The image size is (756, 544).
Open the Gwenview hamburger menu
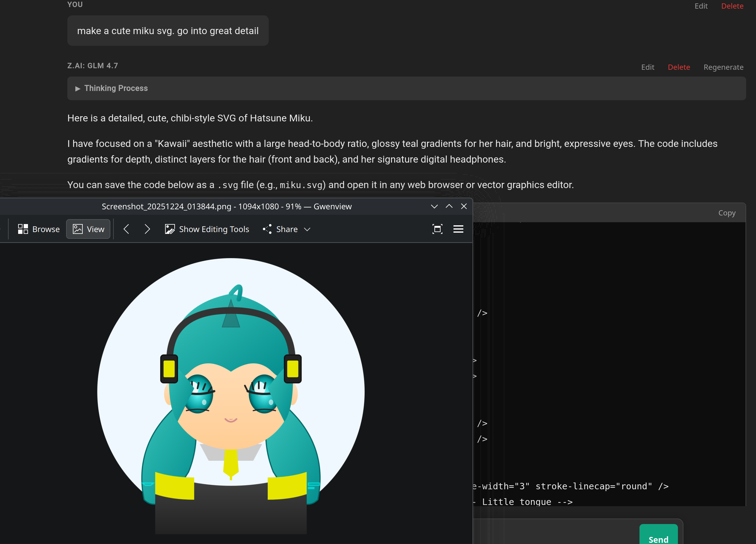click(458, 229)
